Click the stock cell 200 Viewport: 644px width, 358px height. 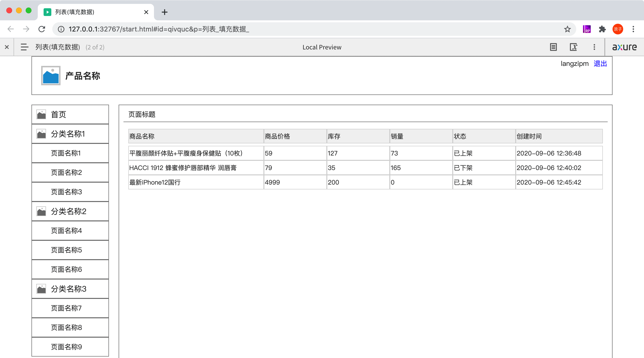[x=358, y=182]
